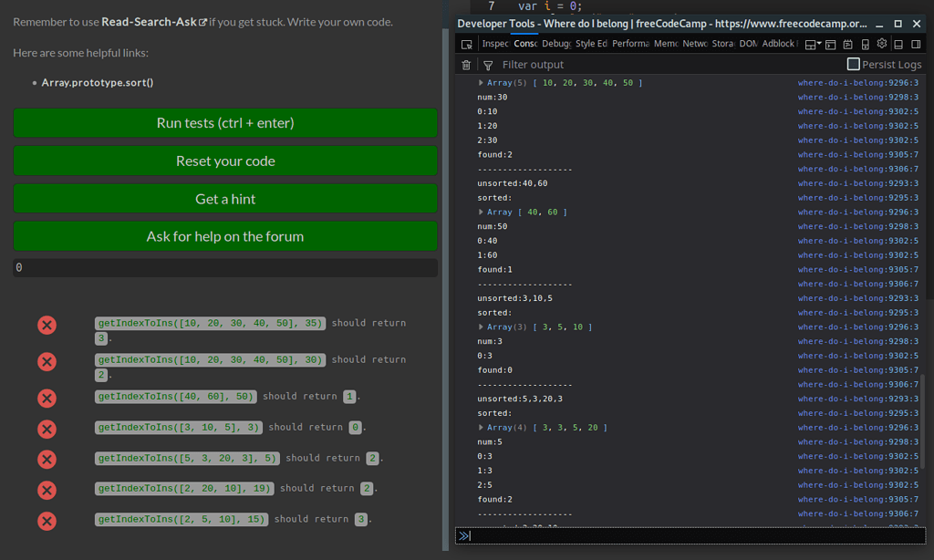Open DevTools settings with gear icon
934x560 pixels.
click(882, 43)
